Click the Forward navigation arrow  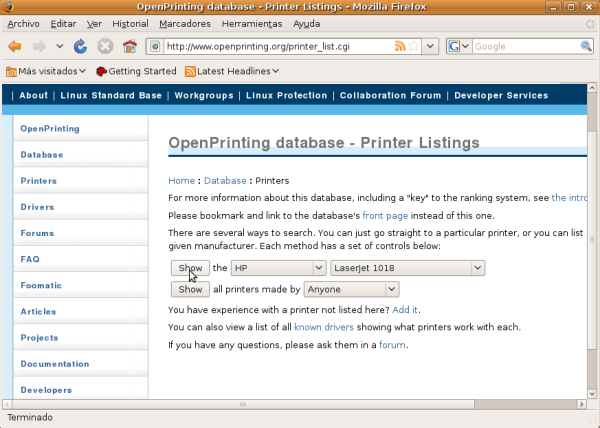click(x=39, y=47)
